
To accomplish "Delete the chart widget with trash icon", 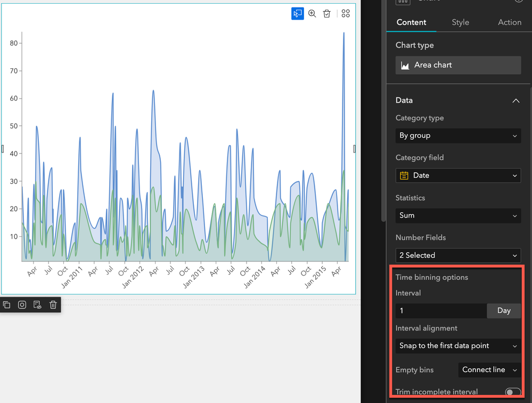I will click(x=53, y=305).
